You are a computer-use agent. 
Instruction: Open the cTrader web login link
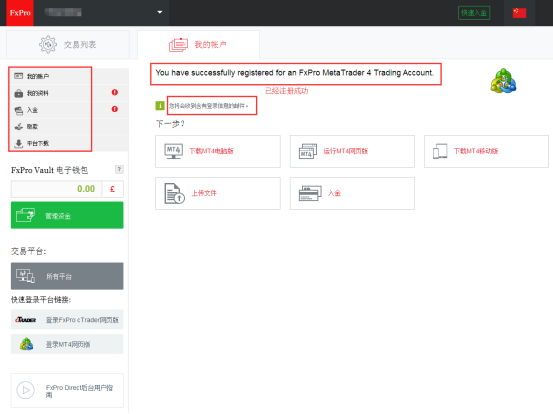67,320
